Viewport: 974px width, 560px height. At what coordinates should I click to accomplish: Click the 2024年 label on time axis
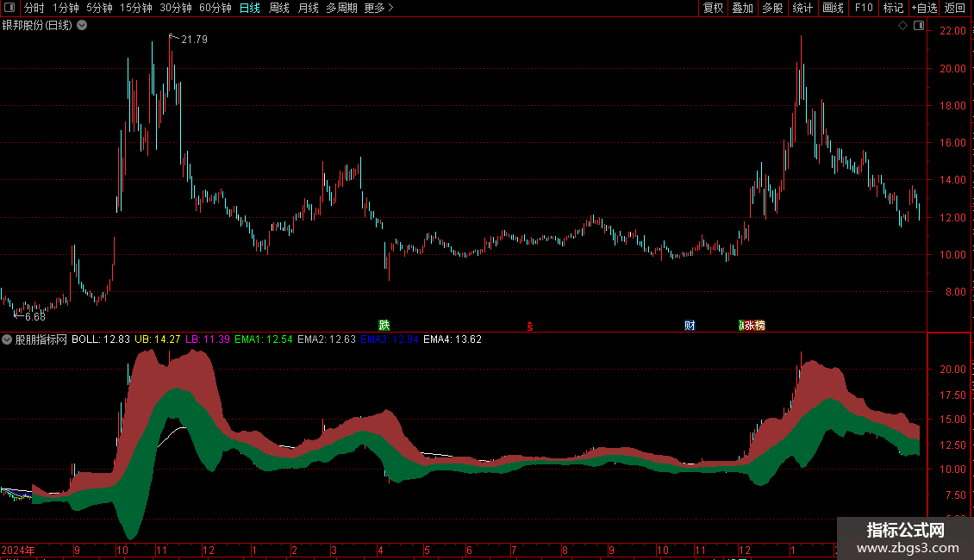pyautogui.click(x=18, y=550)
